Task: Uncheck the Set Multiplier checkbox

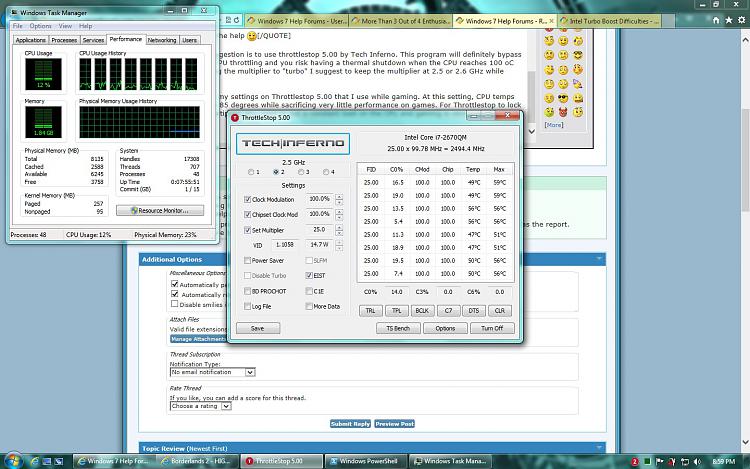Action: [247, 230]
